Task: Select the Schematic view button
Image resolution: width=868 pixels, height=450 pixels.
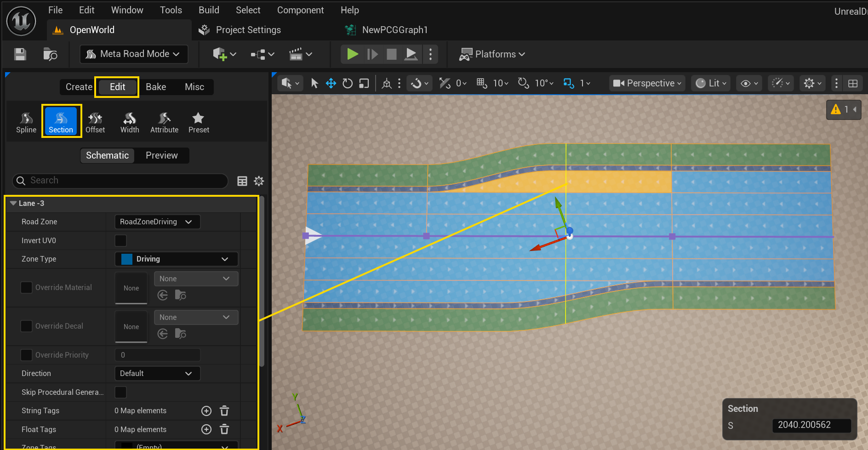Action: click(x=107, y=155)
